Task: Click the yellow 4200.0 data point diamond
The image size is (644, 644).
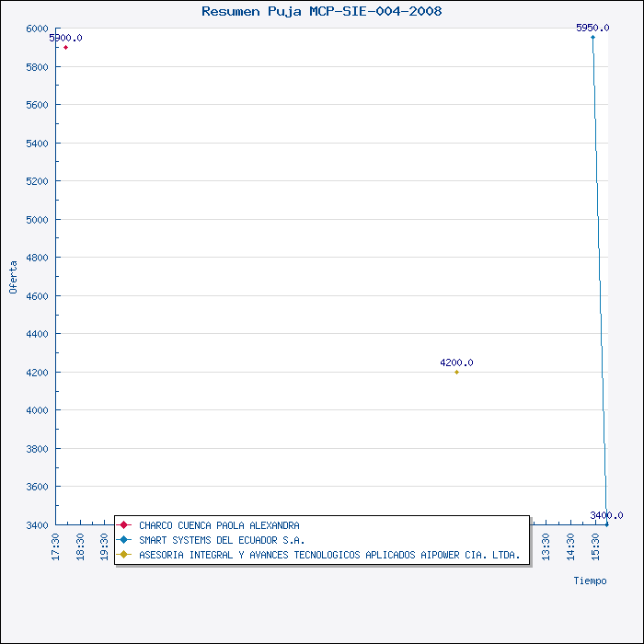Action: (x=456, y=372)
